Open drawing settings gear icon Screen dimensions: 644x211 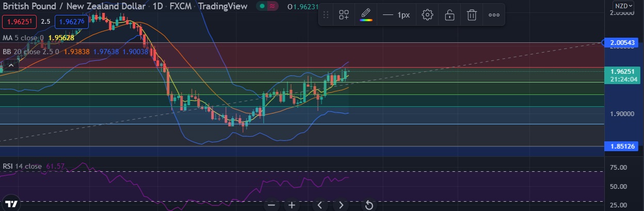coord(427,15)
